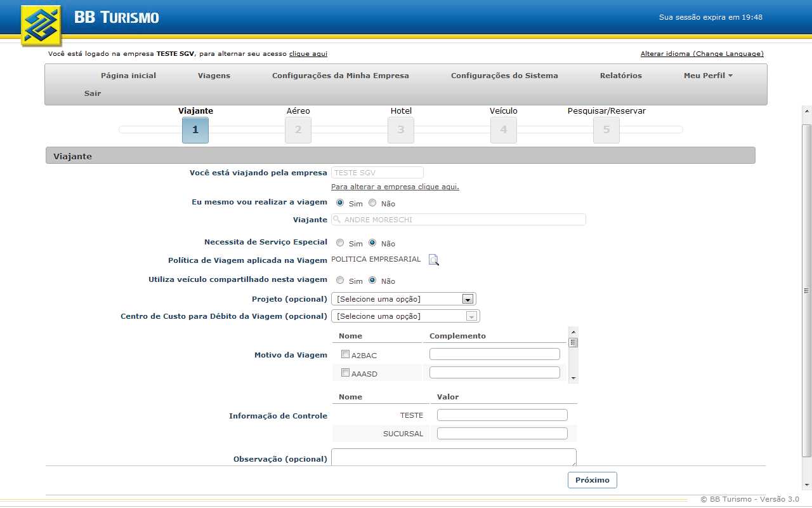Select Não for veículo compartilhado
Viewport: 812px width, 508px height.
(372, 280)
